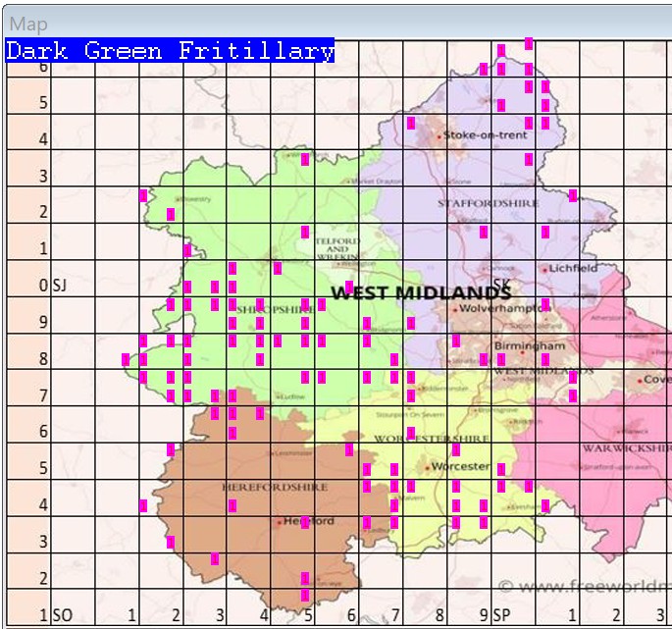Click the Coventry city dot

coord(640,380)
